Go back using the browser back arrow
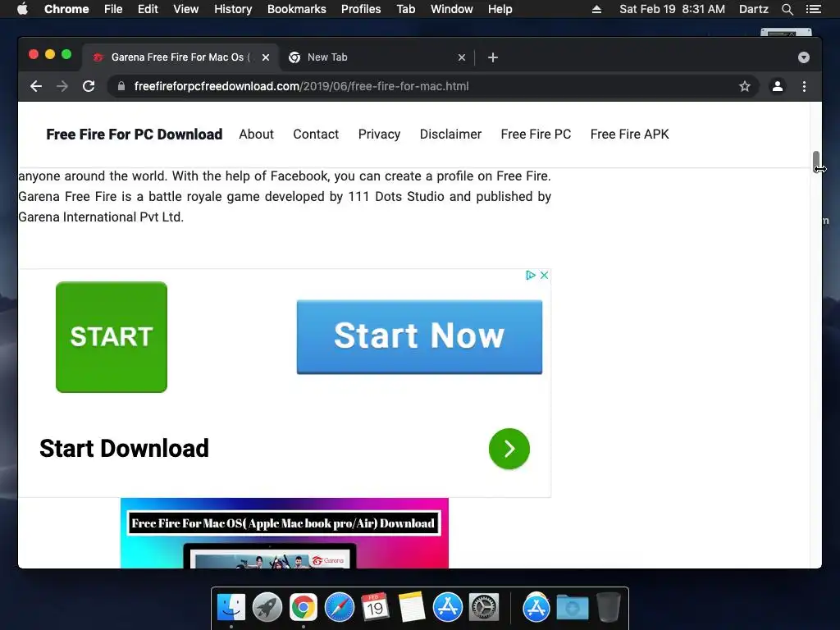Screen dimensions: 840x630 pyautogui.click(x=36, y=86)
